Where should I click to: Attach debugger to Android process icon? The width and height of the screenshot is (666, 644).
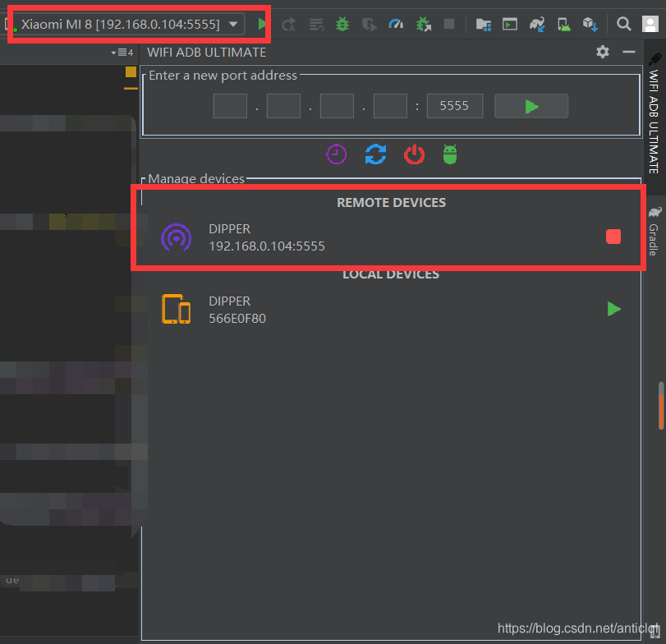424,25
